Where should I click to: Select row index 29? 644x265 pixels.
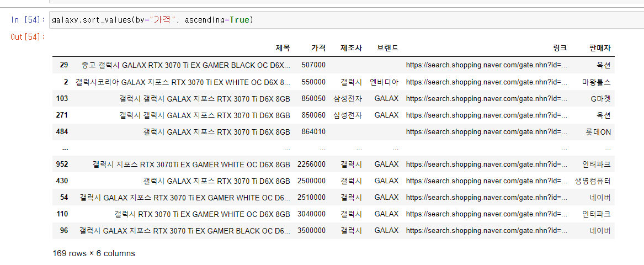point(63,65)
